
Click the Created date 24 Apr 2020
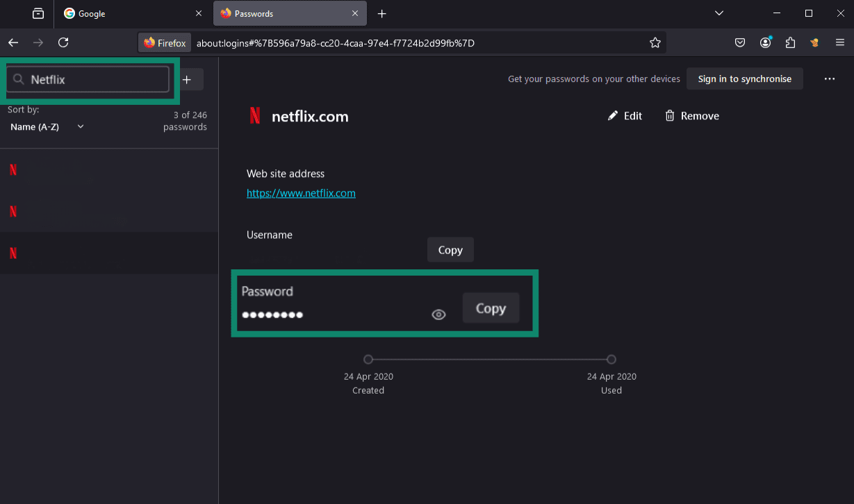(x=368, y=376)
